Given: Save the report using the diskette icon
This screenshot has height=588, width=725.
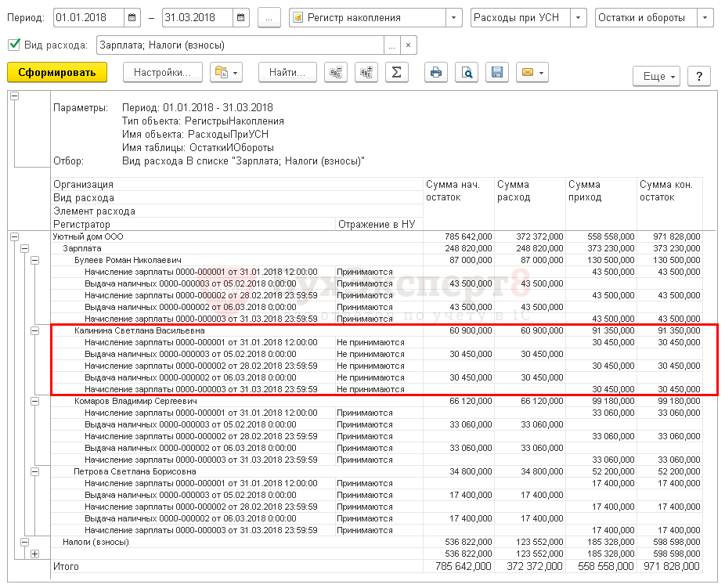Looking at the screenshot, I should pyautogui.click(x=496, y=73).
